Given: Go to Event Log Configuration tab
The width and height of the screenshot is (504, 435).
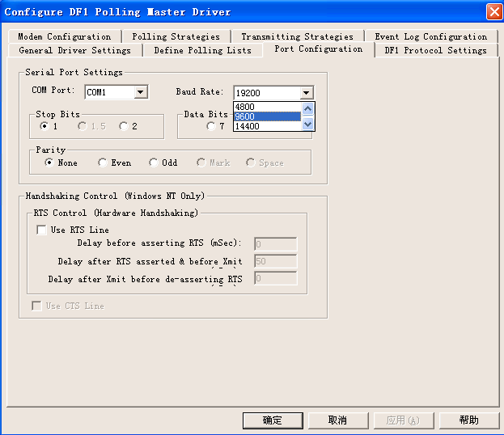Looking at the screenshot, I should click(430, 36).
